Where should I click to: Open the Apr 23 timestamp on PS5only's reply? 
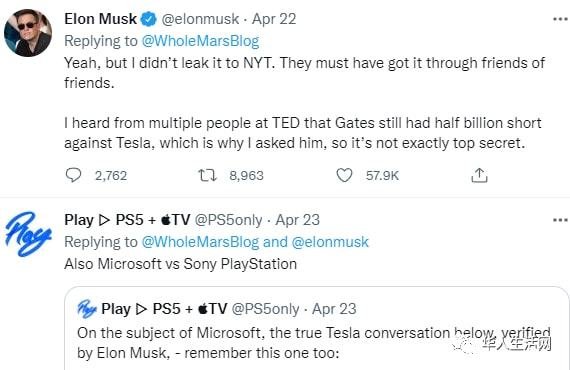pyautogui.click(x=297, y=220)
